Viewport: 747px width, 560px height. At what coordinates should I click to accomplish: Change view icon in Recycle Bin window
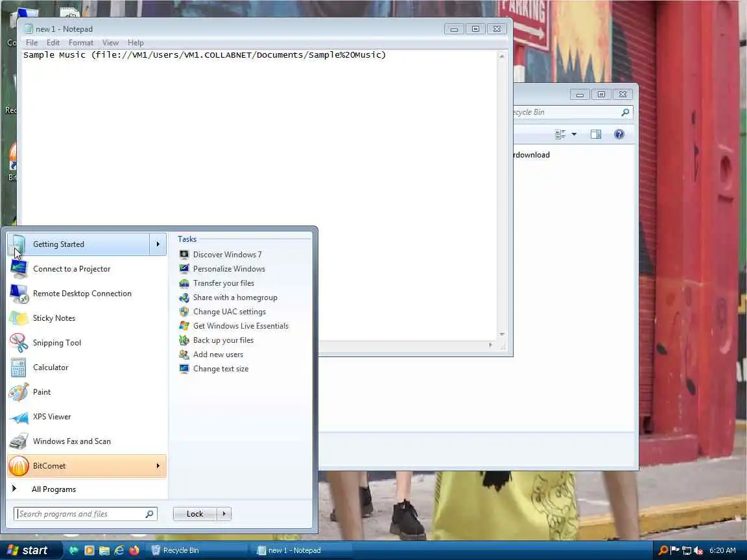(560, 134)
